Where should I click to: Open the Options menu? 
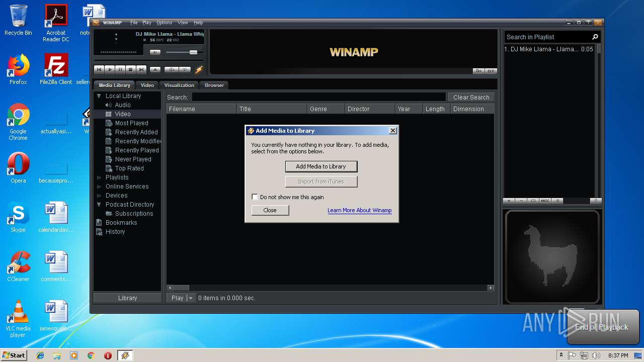click(164, 23)
